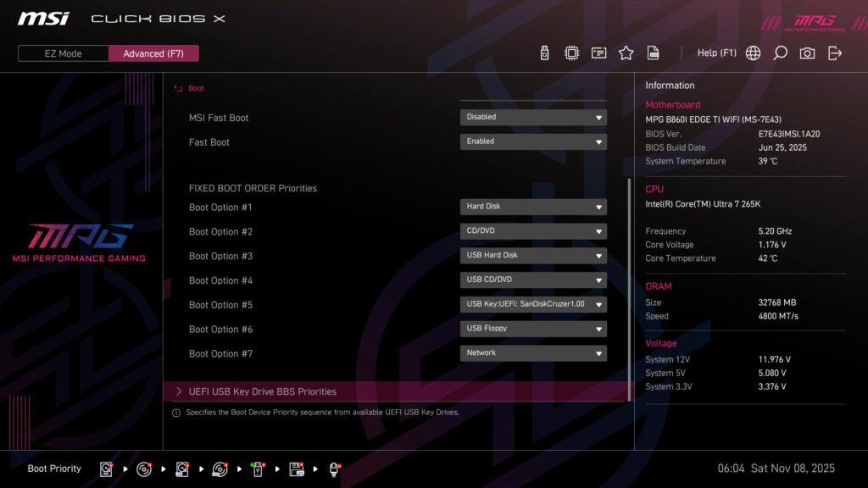Open the Boot Option #7 Network dropdown
The height and width of the screenshot is (488, 868).
point(532,352)
